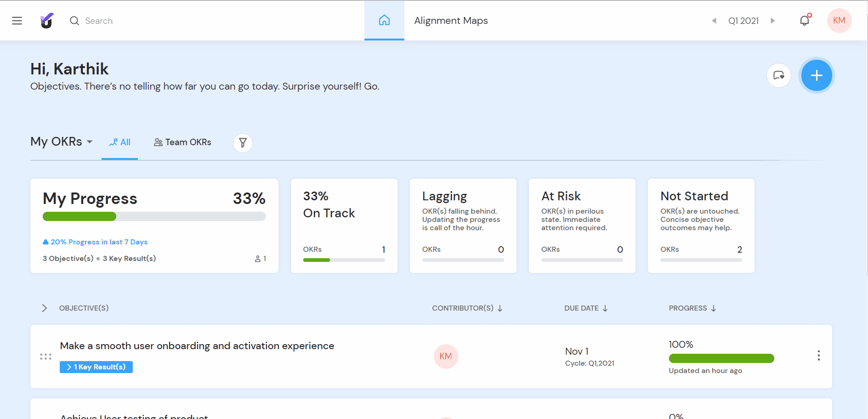Switch to the Team OKRs tab
The width and height of the screenshot is (868, 419).
coord(182,142)
